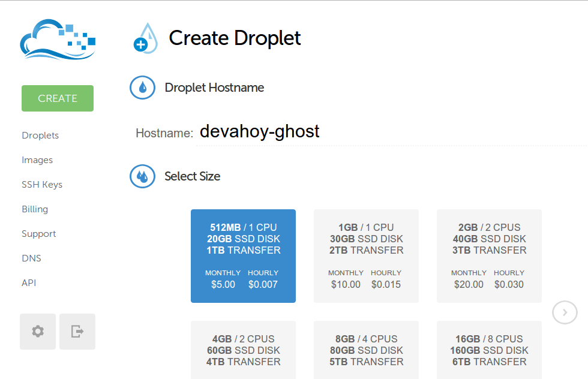
Task: Pick the 8GB / 4 CPUs size
Action: 367,350
